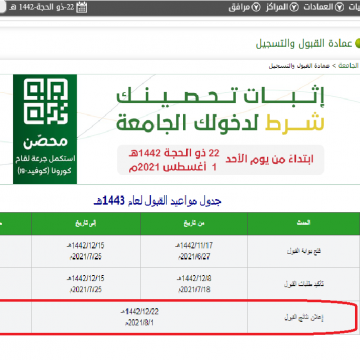Click the calendar icon in top bar
360x360 pixels.
coord(82,7)
